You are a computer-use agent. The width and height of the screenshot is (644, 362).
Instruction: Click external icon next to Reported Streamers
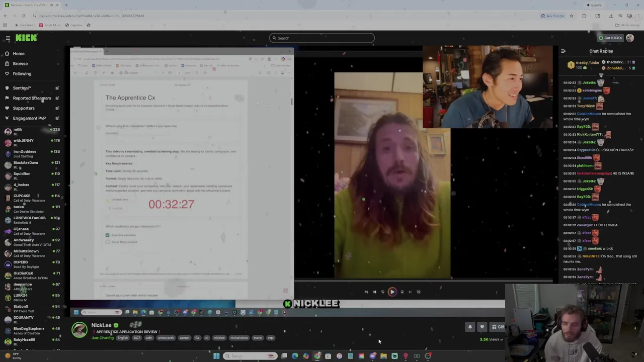(57, 98)
